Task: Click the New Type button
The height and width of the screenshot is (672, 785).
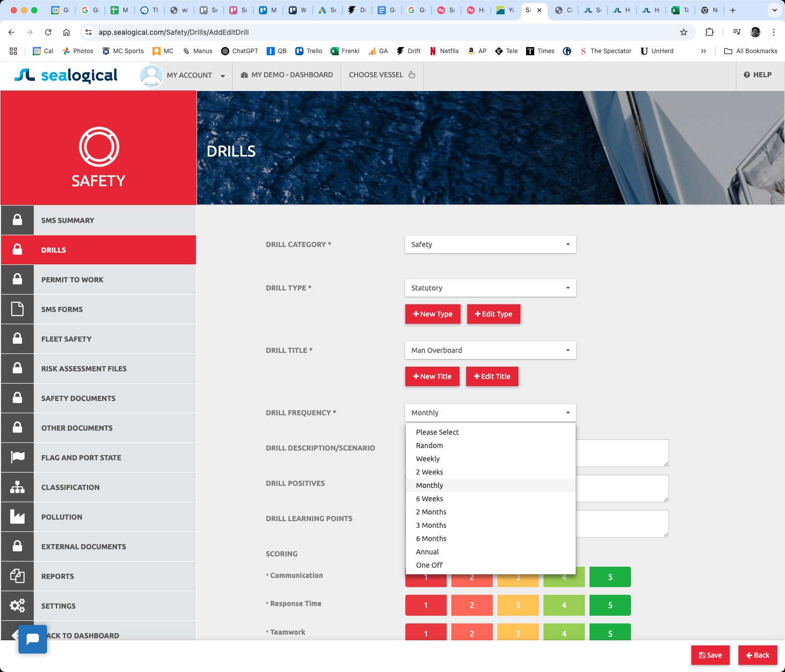Action: click(x=432, y=314)
